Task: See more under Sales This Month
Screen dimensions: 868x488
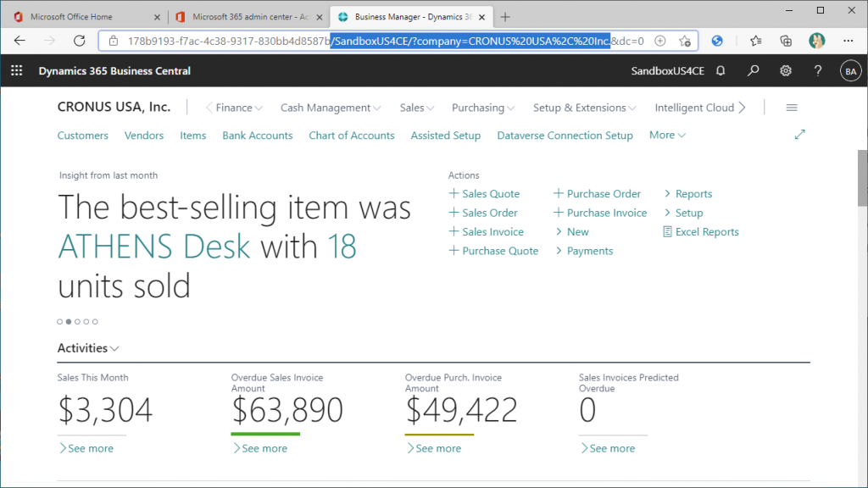Action: tap(86, 448)
